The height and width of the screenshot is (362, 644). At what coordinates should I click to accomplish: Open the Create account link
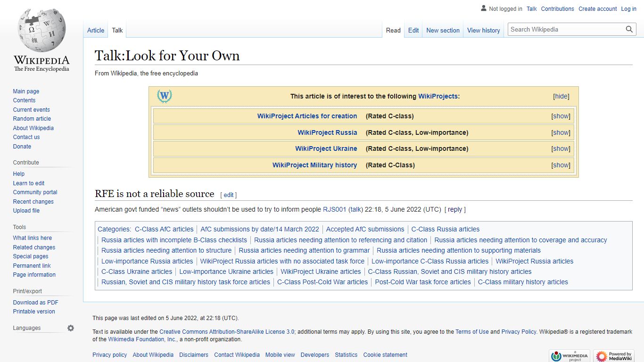598,9
